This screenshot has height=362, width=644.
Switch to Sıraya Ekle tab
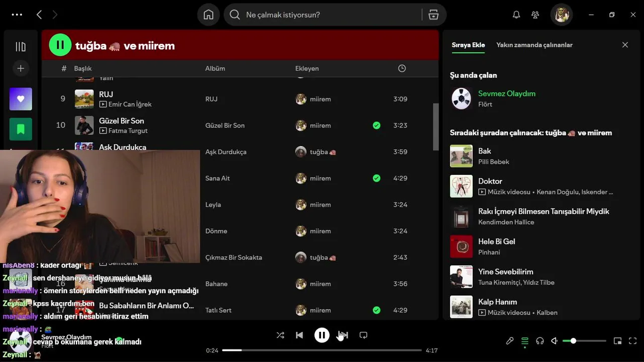click(x=468, y=45)
